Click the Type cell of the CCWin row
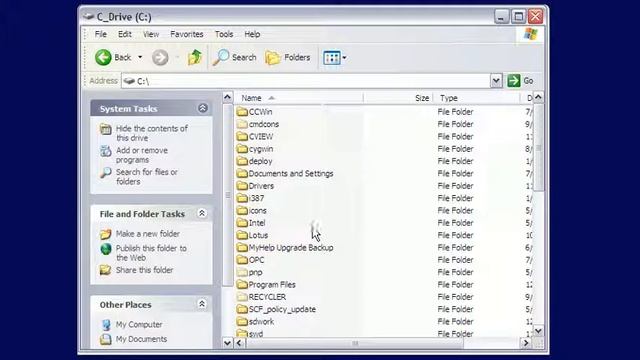640x360 pixels. (456, 111)
